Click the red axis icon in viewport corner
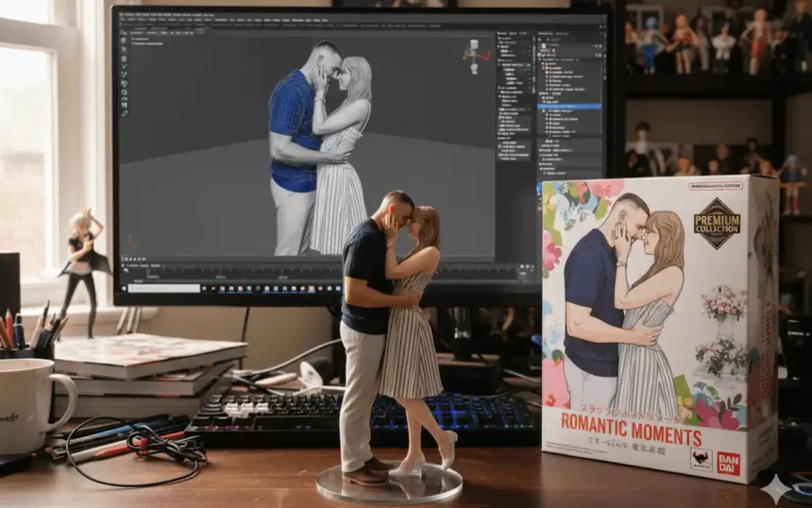The width and height of the screenshot is (812, 508). pos(132,241)
